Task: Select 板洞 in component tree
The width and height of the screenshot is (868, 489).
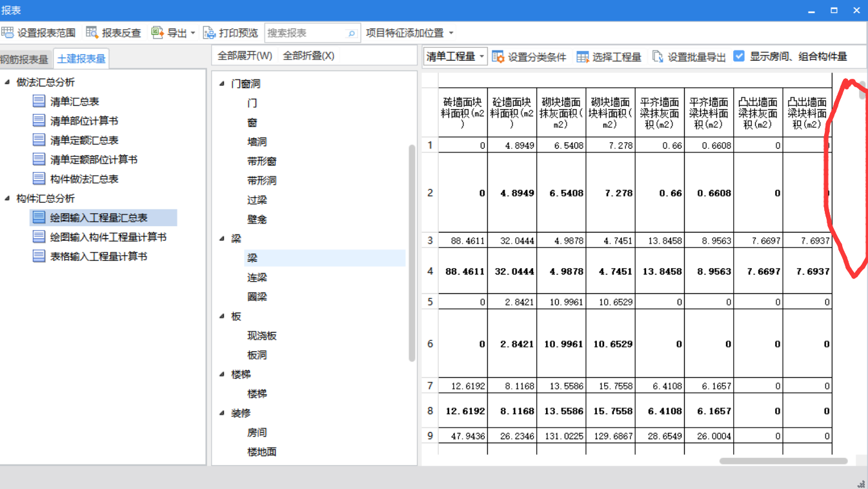Action: 257,355
